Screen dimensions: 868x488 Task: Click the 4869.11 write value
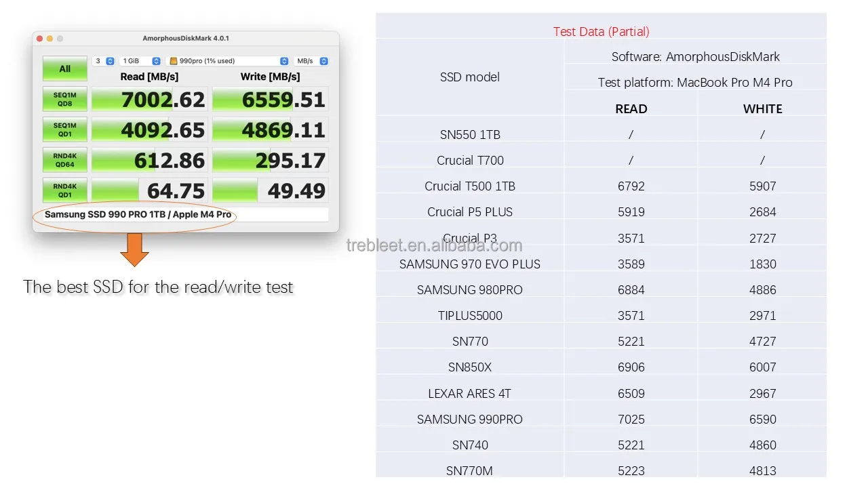pos(271,129)
